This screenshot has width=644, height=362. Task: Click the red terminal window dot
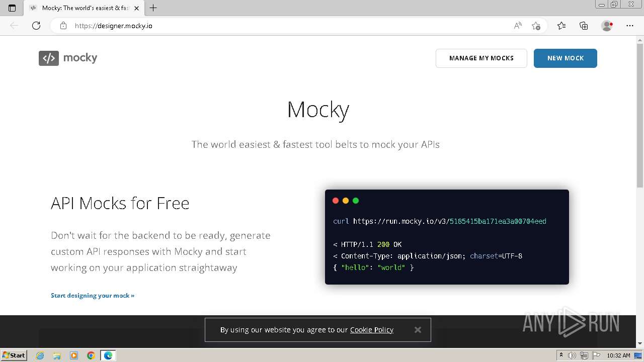tap(336, 201)
